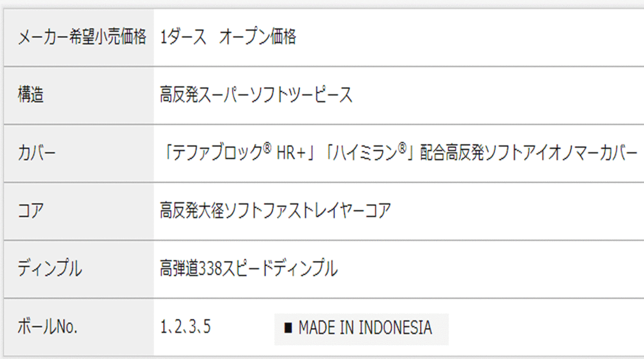The height and width of the screenshot is (359, 644).
Task: Click the 338 number in dimple description
Action: 207,269
